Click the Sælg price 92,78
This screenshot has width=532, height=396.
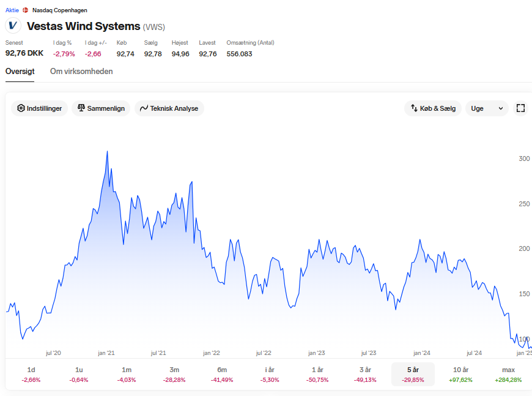pyautogui.click(x=153, y=54)
